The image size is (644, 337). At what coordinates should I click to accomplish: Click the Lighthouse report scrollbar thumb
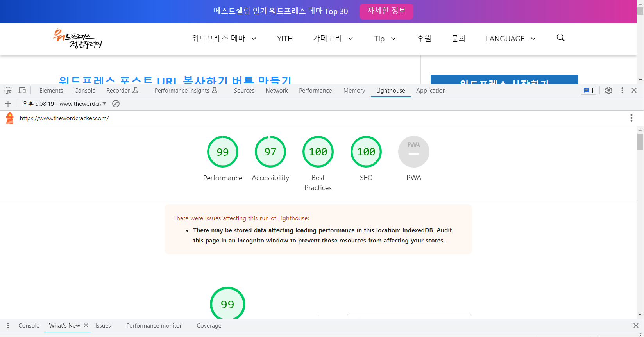pos(640,142)
